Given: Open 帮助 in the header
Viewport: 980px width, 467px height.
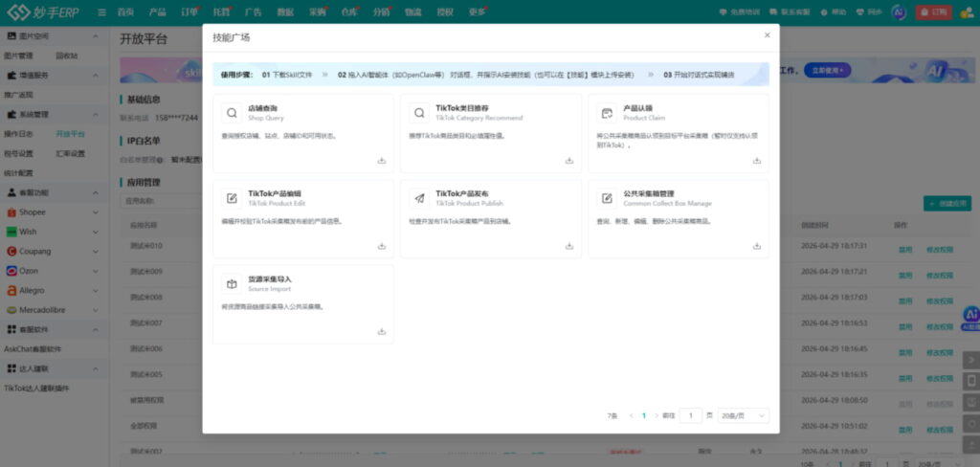Looking at the screenshot, I should point(834,11).
